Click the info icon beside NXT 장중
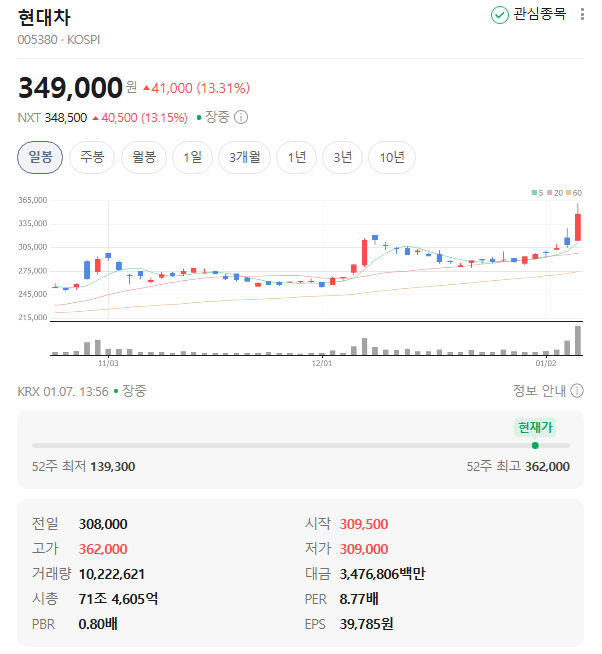602x654 pixels. [x=241, y=117]
